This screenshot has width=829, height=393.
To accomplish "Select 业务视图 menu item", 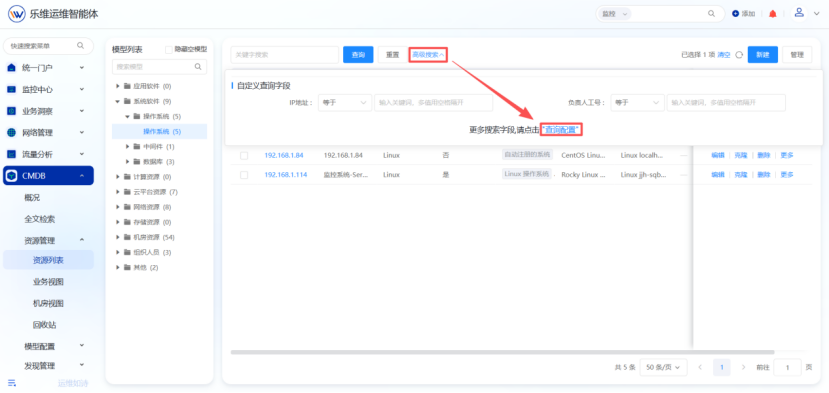I will point(49,281).
